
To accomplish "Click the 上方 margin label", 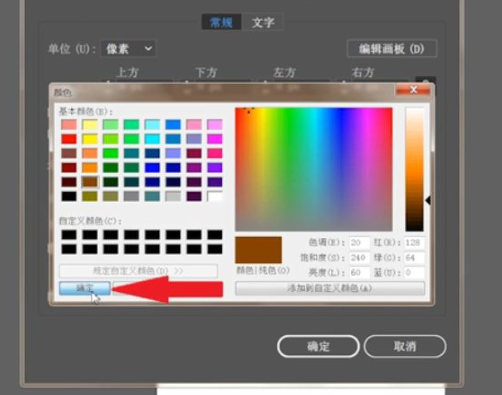I will click(128, 72).
